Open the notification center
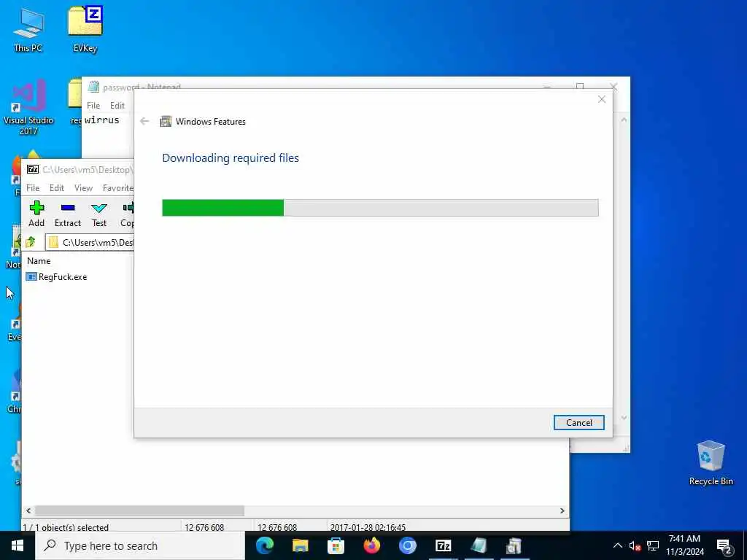The width and height of the screenshot is (747, 560). (x=724, y=546)
